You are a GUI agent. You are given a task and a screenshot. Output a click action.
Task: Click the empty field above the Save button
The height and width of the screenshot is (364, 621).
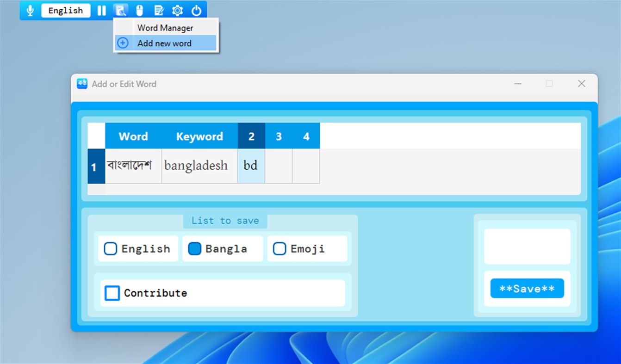coord(527,246)
